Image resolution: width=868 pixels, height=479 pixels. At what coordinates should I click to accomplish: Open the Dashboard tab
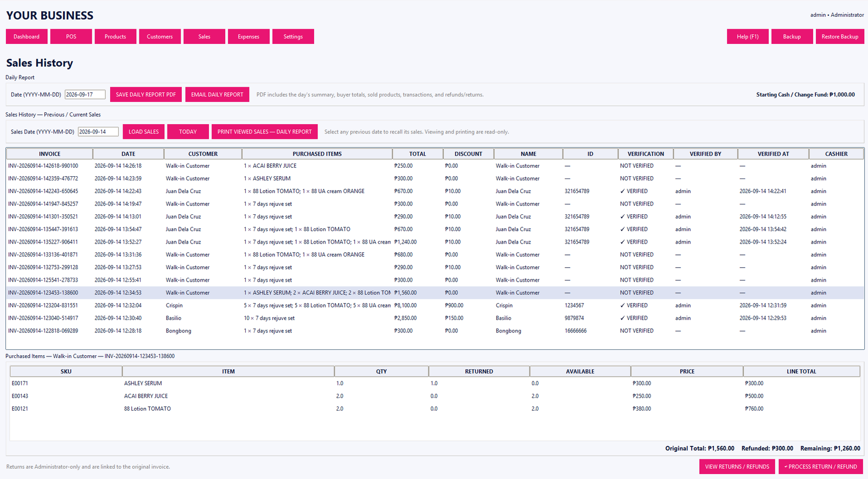27,36
